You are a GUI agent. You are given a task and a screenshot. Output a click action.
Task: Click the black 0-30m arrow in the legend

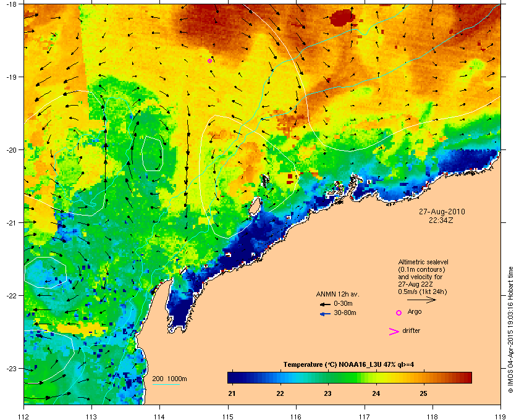point(325,304)
